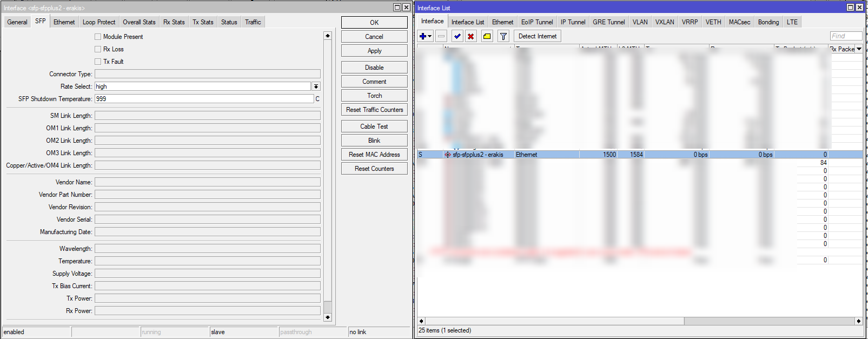The image size is (868, 339).
Task: Open Tx Stats tab
Action: [203, 22]
